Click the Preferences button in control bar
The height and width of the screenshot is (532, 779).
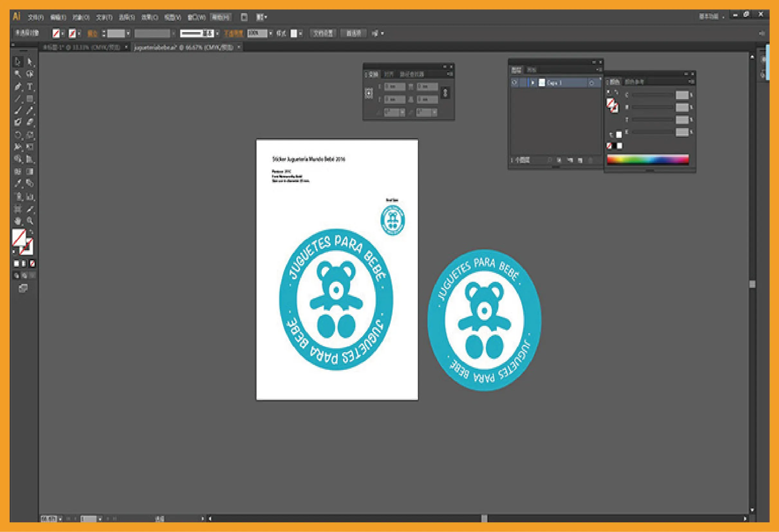[x=353, y=33]
